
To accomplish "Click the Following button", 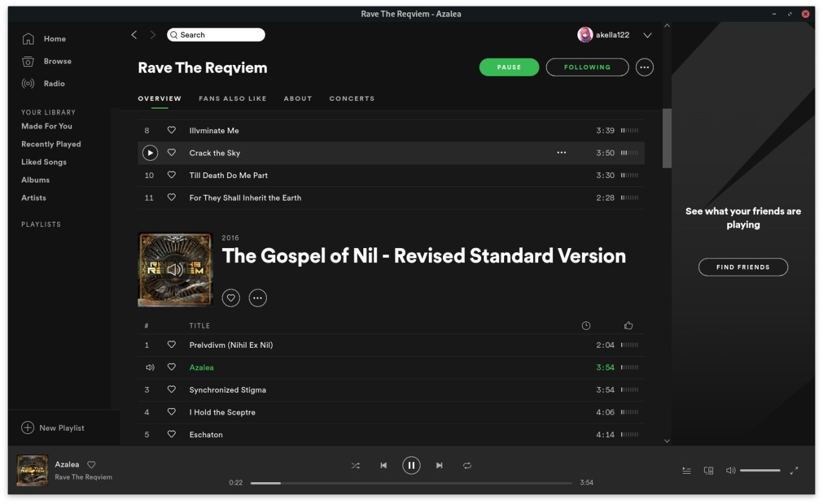I will (588, 67).
